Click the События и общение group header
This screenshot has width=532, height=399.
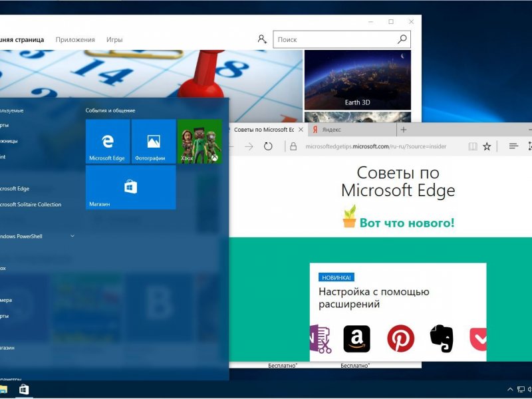[110, 110]
